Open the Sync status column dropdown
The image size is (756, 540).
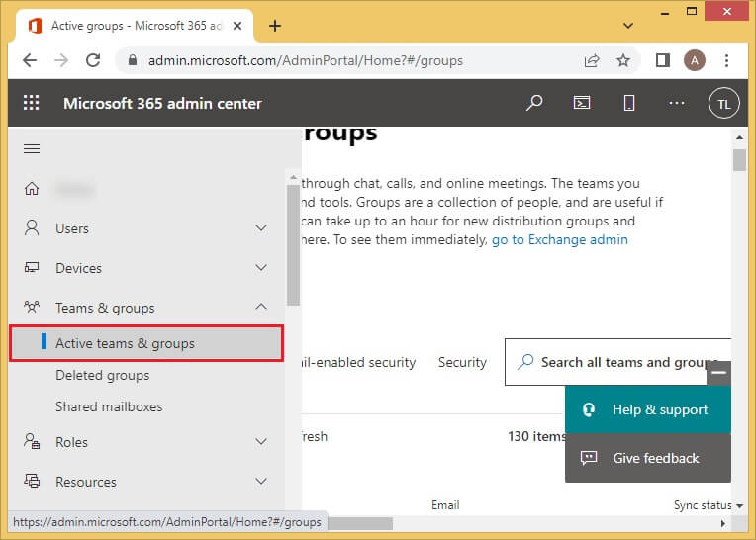point(739,505)
